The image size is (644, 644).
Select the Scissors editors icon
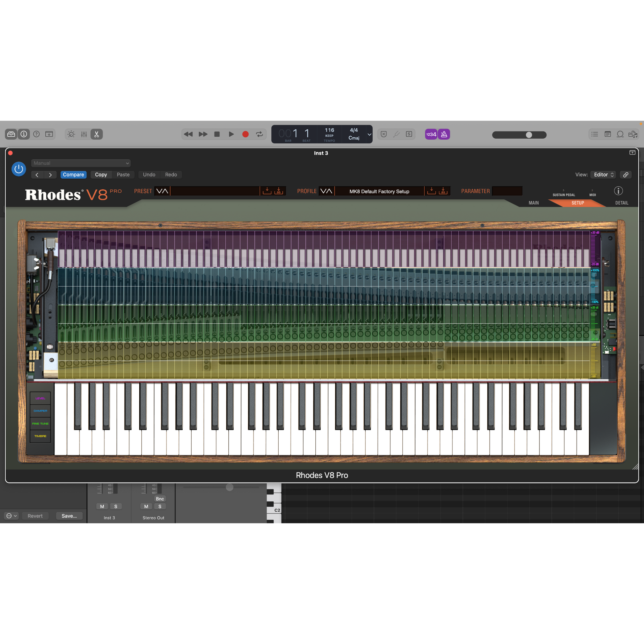97,134
